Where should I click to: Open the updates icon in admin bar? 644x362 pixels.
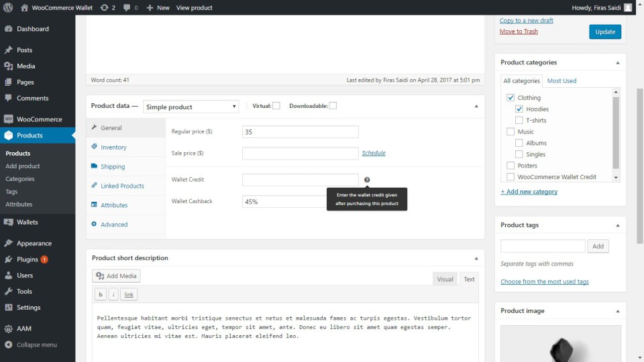[x=104, y=7]
